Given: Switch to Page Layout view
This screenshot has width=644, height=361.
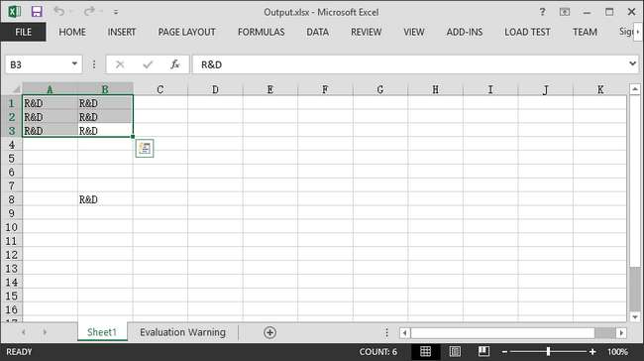Looking at the screenshot, I should coord(455,351).
